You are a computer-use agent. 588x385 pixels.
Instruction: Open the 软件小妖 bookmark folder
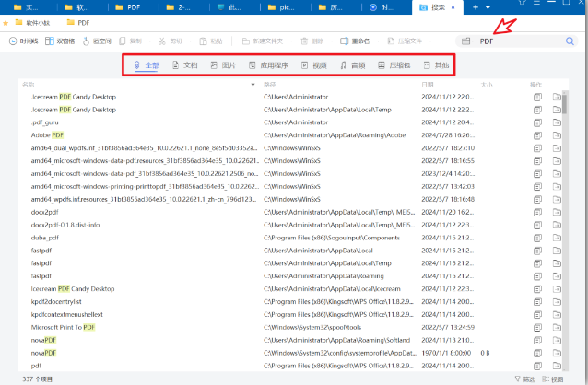(32, 23)
